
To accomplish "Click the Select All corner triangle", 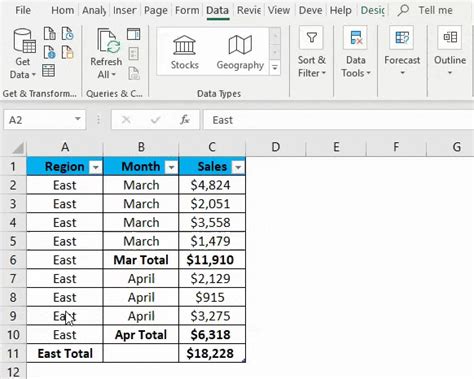I will coord(18,148).
